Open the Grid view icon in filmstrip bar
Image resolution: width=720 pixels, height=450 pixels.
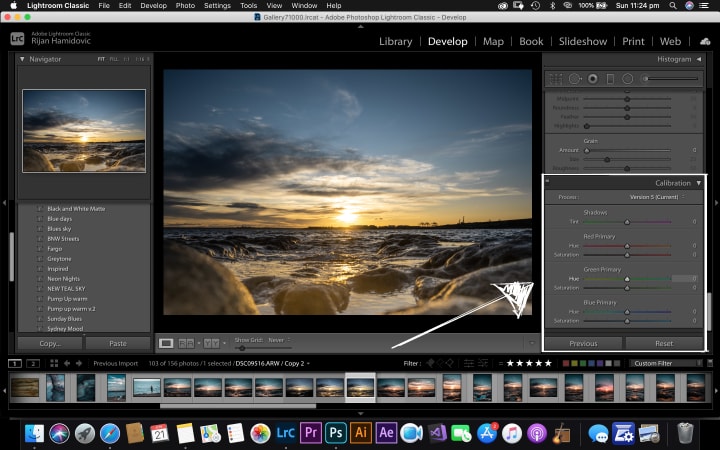(x=54, y=363)
